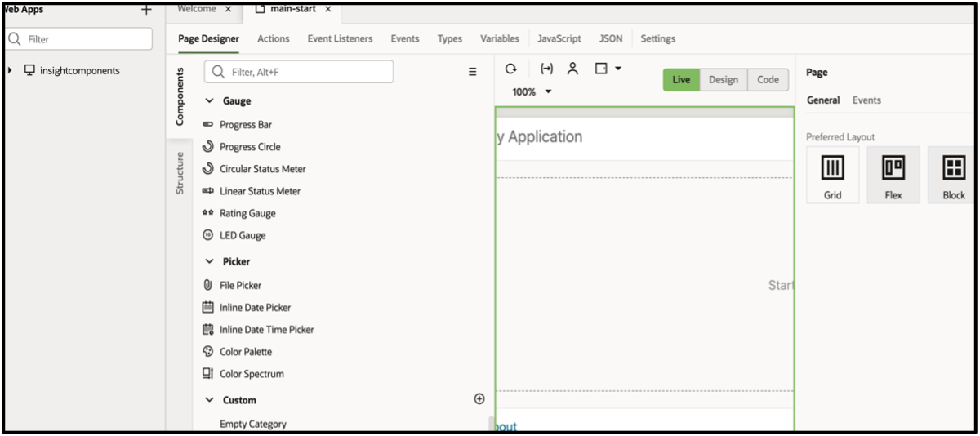Select the General tab in Page panel
Screen dimensions: 980x436
[823, 100]
